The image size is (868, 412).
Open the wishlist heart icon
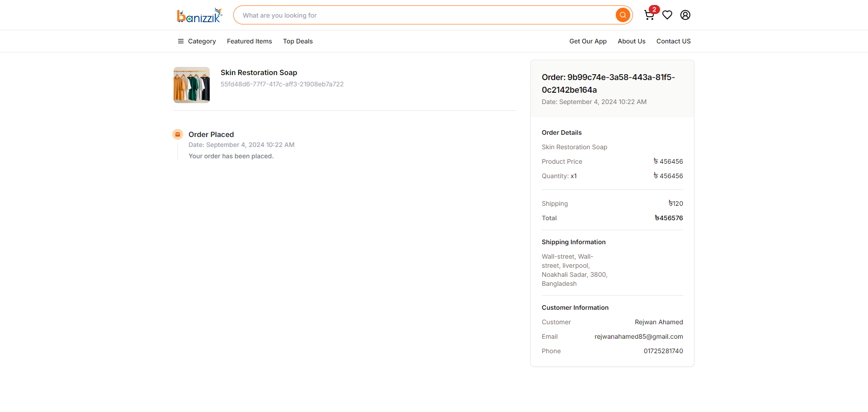point(667,15)
